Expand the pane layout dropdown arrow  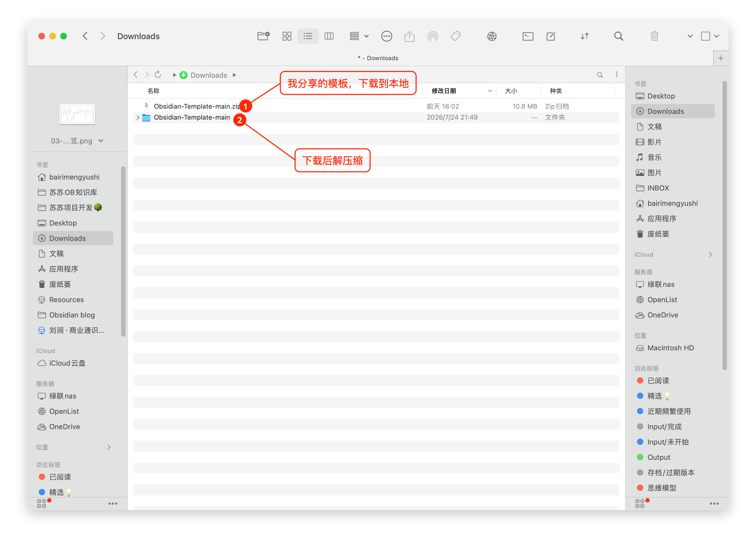[x=717, y=36]
